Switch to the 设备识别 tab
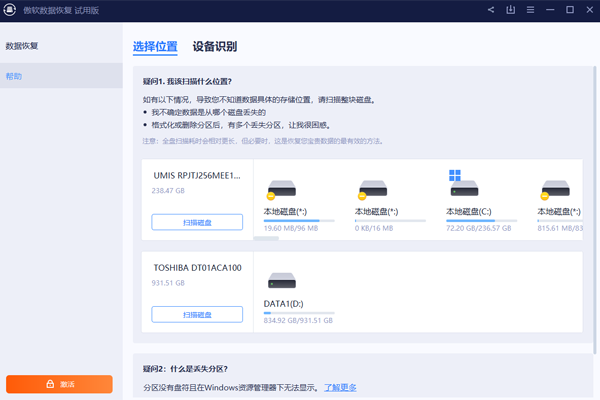The width and height of the screenshot is (600, 400). coord(214,47)
